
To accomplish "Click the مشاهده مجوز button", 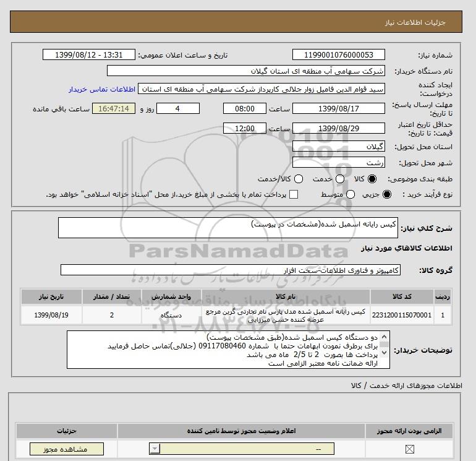I will (67, 449).
